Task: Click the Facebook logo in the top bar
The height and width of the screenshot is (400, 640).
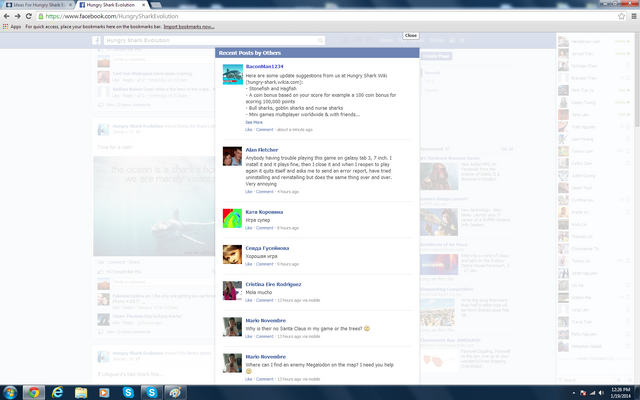Action: (96, 40)
